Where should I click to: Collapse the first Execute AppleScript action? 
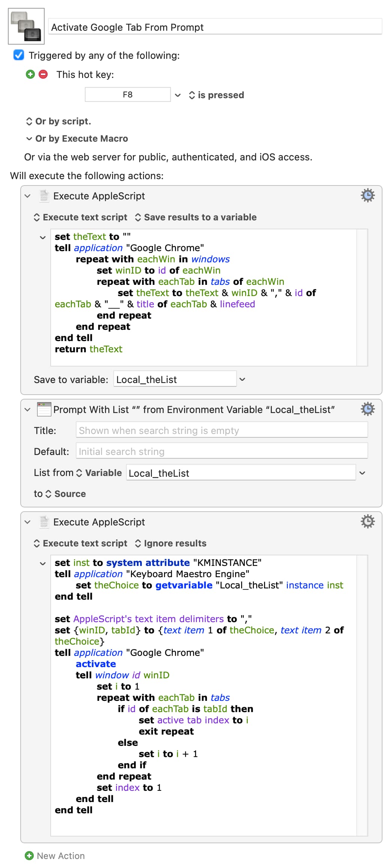27,196
